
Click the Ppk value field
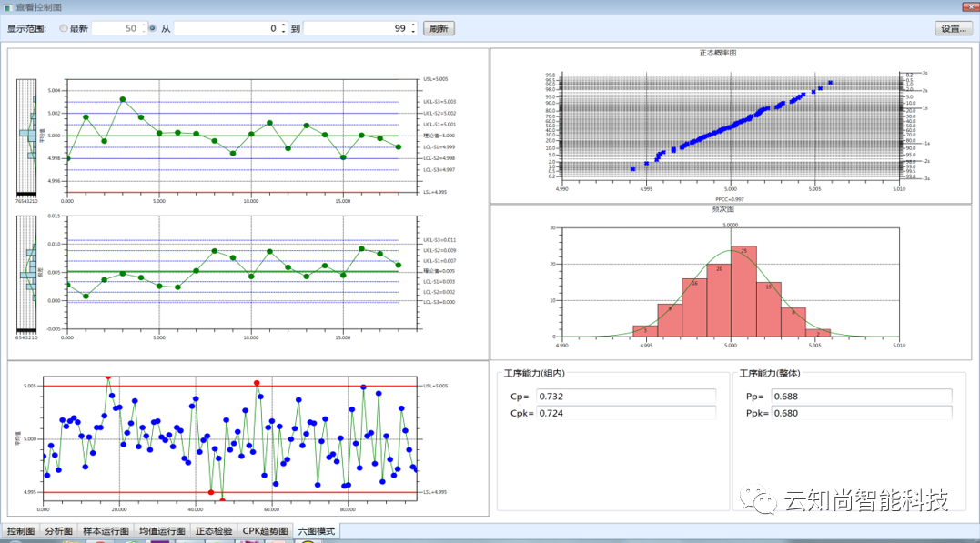coord(861,413)
